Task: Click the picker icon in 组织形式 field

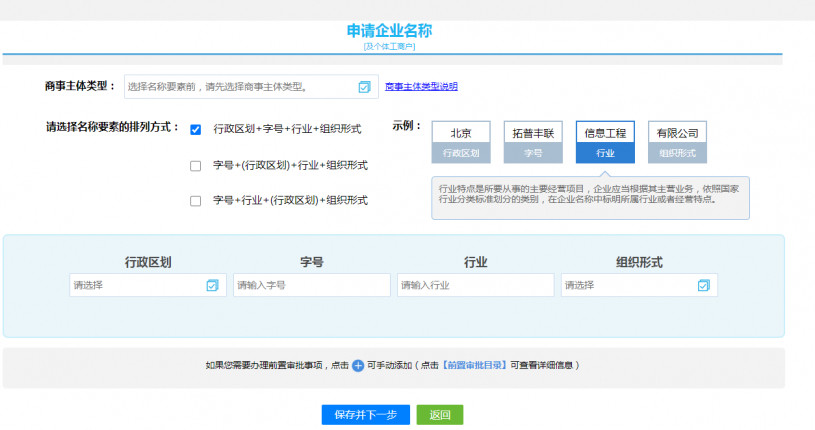Action: pos(704,285)
